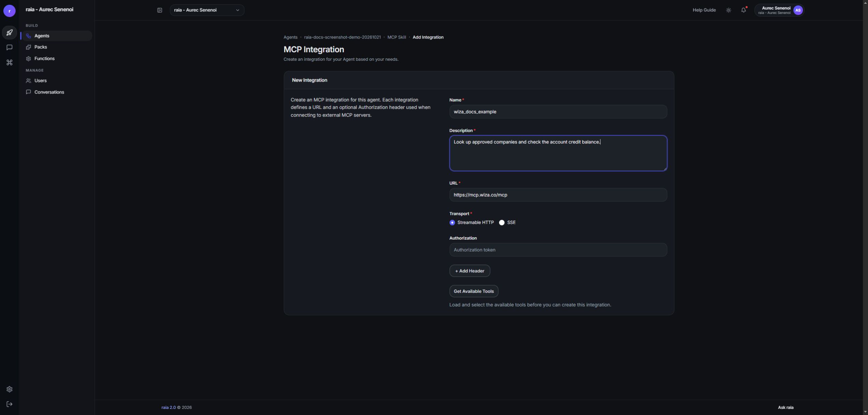Open the rocket launch icon in left rail
This screenshot has height=415, width=868.
(x=9, y=32)
